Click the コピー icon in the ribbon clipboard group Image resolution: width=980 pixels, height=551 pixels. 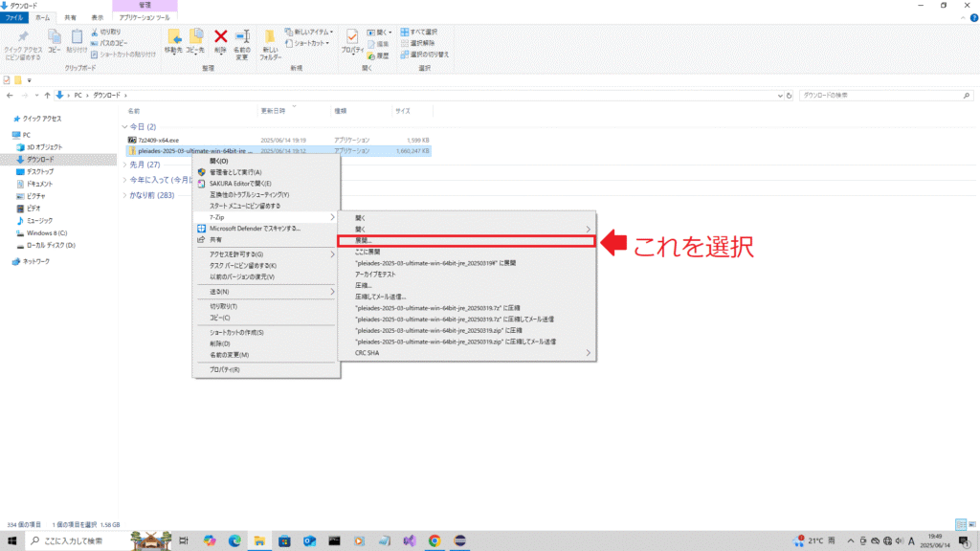(x=55, y=37)
